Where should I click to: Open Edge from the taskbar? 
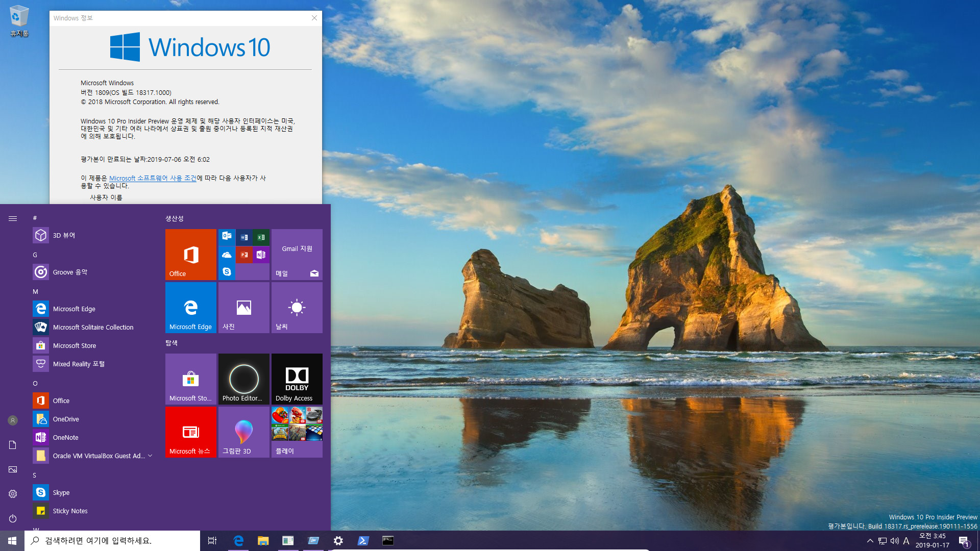tap(238, 541)
